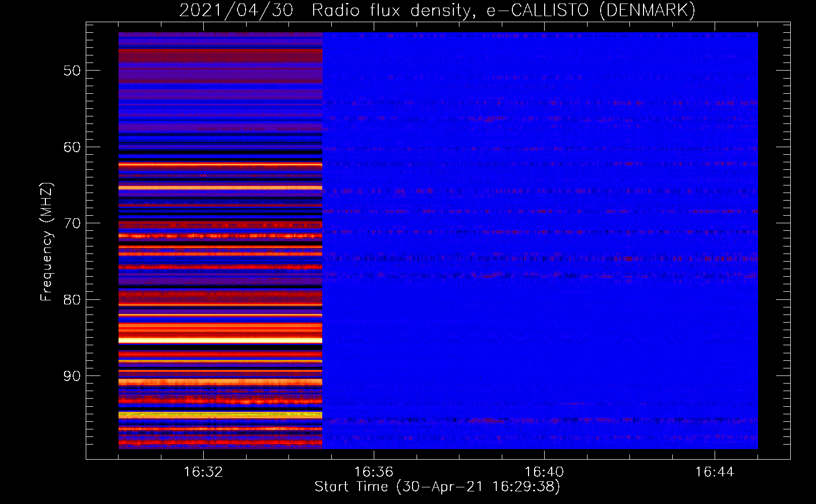Viewport: 816px width, 504px height.
Task: Click the time tick label "16:32"
Action: coord(203,472)
